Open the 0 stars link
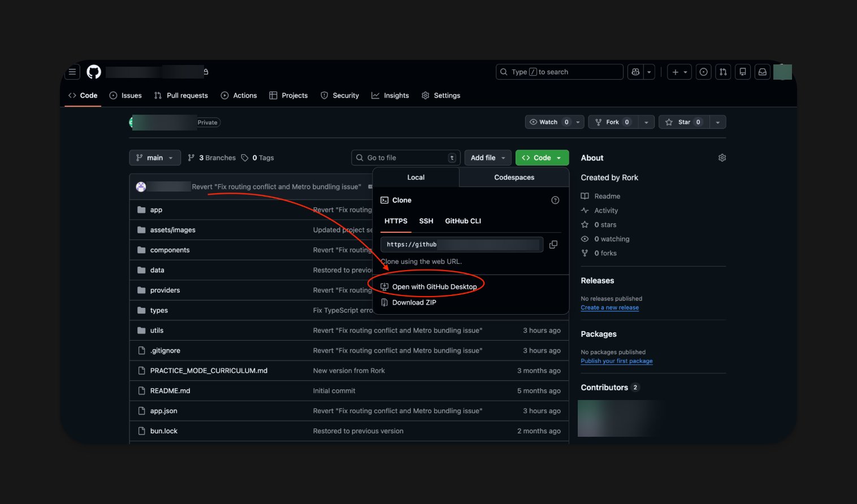 point(599,224)
